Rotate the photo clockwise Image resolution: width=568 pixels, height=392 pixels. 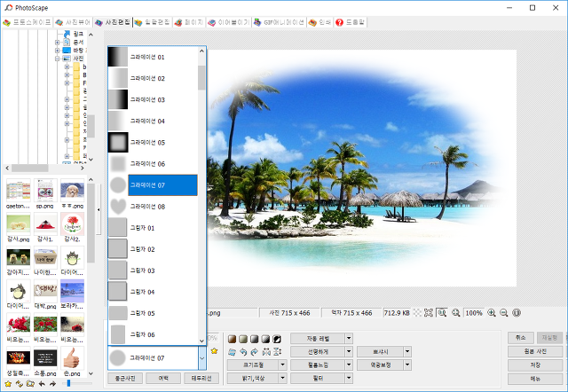pos(255,351)
